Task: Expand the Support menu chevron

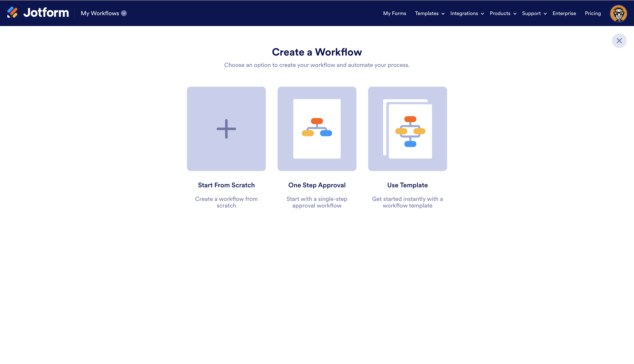Action: [x=545, y=14]
